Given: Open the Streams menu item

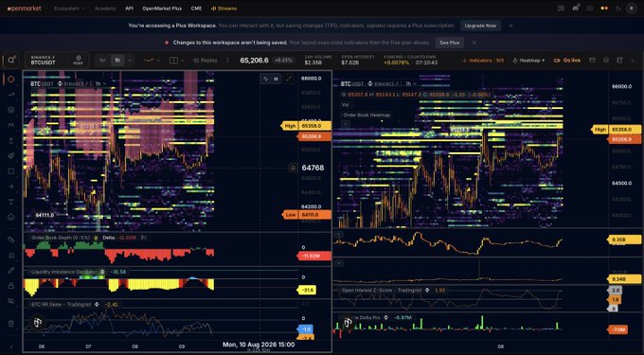Looking at the screenshot, I should (224, 9).
